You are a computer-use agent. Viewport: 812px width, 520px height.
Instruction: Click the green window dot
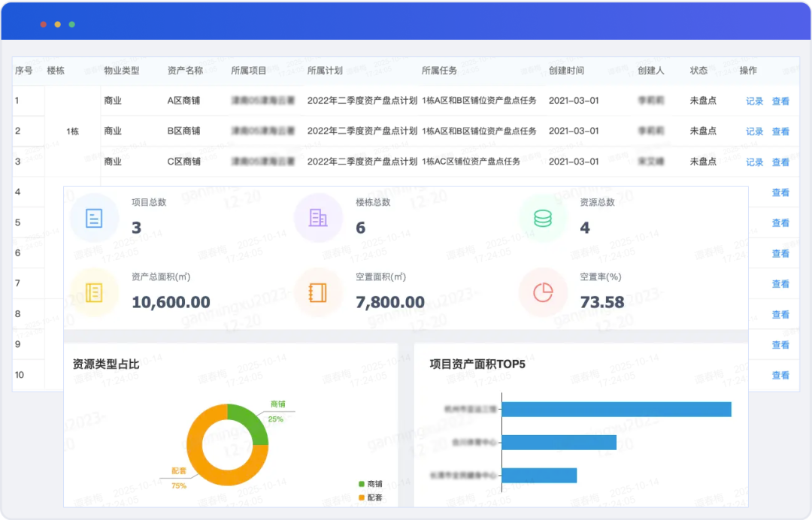pos(72,24)
